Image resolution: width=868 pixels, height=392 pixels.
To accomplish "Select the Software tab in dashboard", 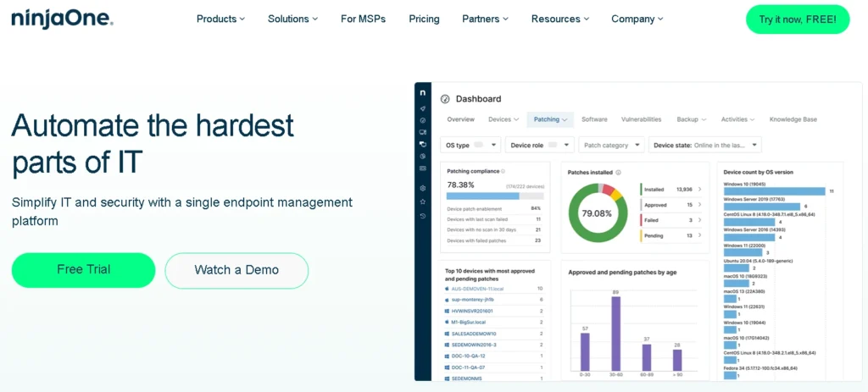I will click(594, 119).
